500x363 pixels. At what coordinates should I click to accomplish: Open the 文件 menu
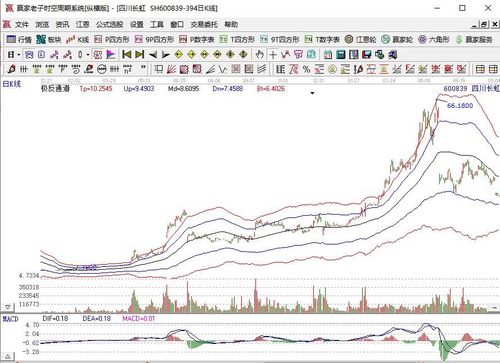pos(22,24)
